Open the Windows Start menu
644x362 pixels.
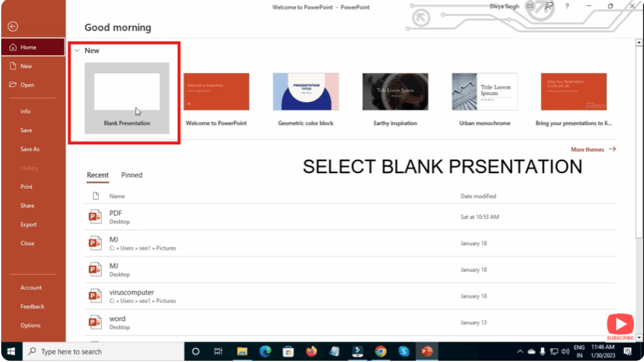pos(11,351)
